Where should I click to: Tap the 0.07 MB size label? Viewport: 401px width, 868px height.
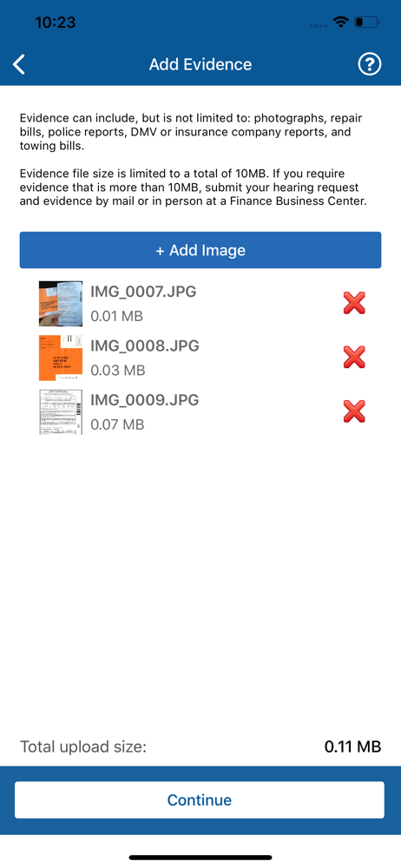[117, 425]
